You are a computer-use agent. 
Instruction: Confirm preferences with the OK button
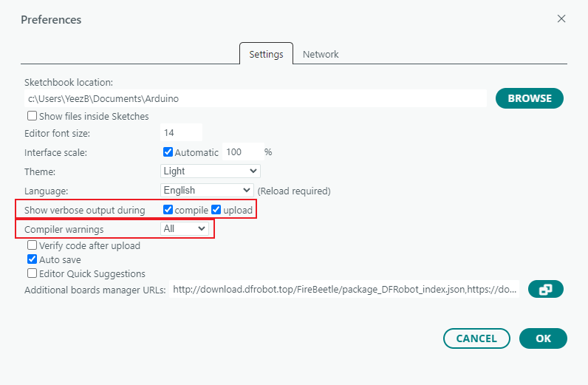[x=543, y=338]
